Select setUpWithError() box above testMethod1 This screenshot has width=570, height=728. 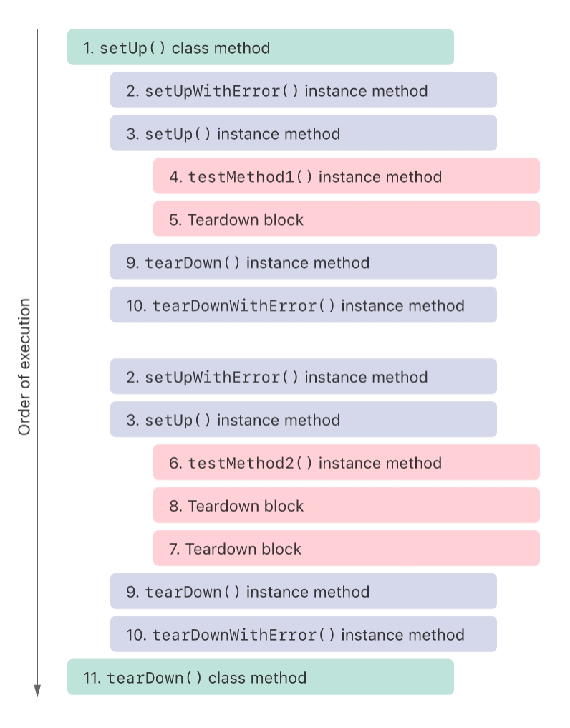tap(304, 90)
